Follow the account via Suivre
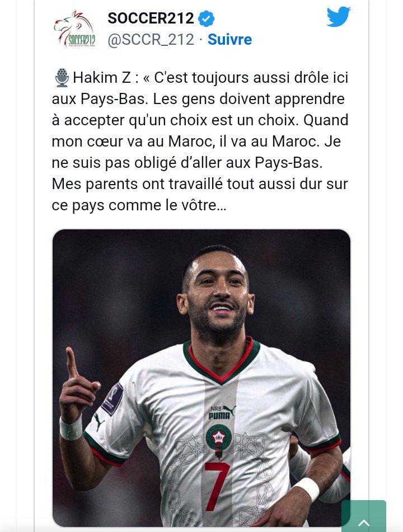This screenshot has height=532, width=403. click(x=230, y=40)
